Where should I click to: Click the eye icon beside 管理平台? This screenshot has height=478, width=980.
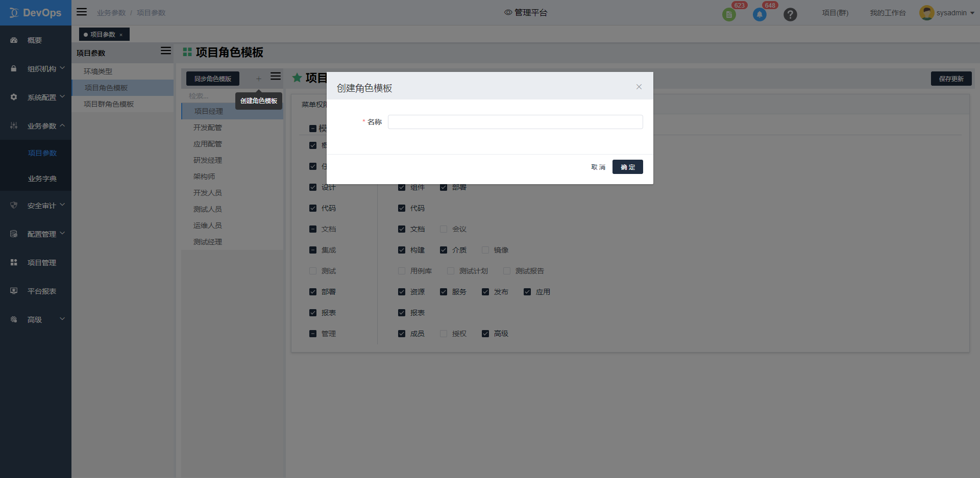pos(508,12)
